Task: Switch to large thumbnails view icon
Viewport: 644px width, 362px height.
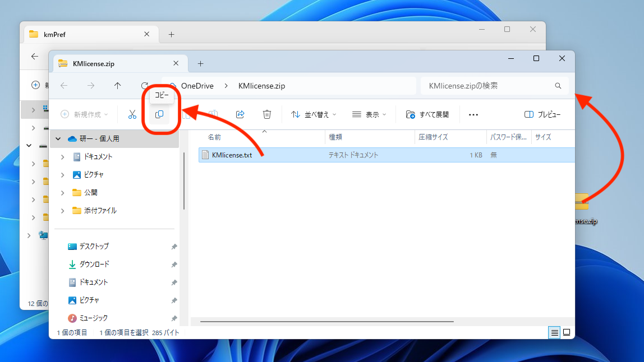Action: (567, 332)
